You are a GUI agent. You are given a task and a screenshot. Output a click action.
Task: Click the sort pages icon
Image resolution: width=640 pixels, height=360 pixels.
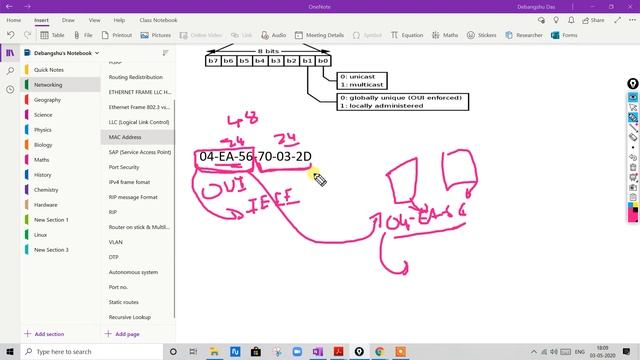(x=165, y=53)
